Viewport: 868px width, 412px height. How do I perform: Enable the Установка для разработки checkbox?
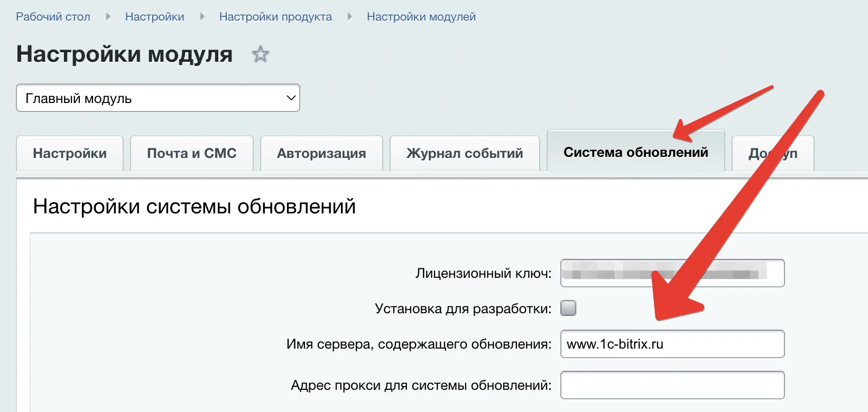[568, 308]
